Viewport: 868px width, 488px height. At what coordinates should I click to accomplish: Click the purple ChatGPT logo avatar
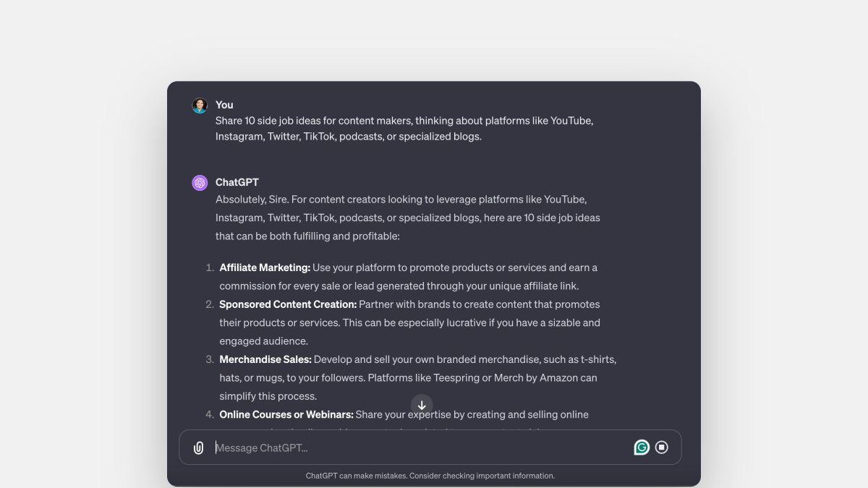coord(200,183)
